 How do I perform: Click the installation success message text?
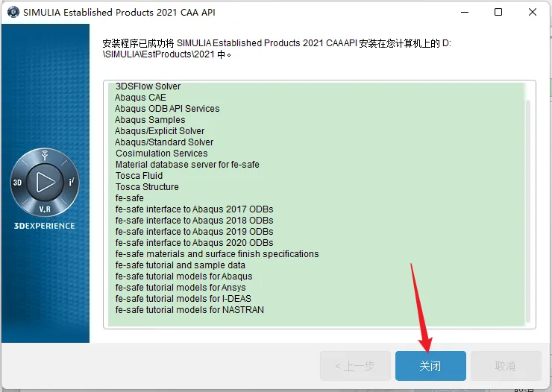click(277, 48)
